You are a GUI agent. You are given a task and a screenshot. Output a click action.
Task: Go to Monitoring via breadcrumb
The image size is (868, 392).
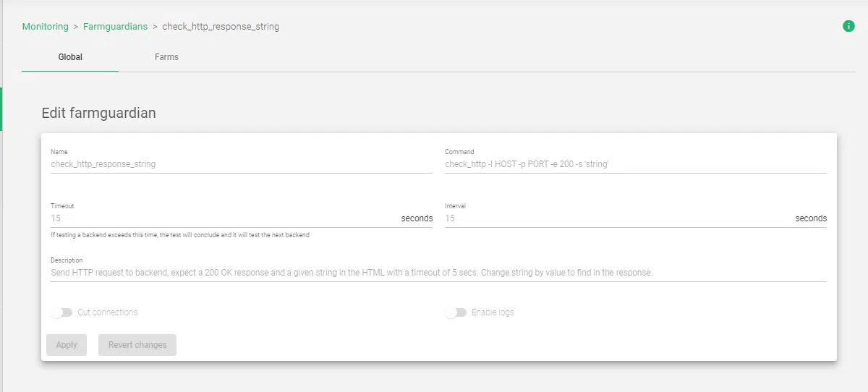click(x=45, y=27)
